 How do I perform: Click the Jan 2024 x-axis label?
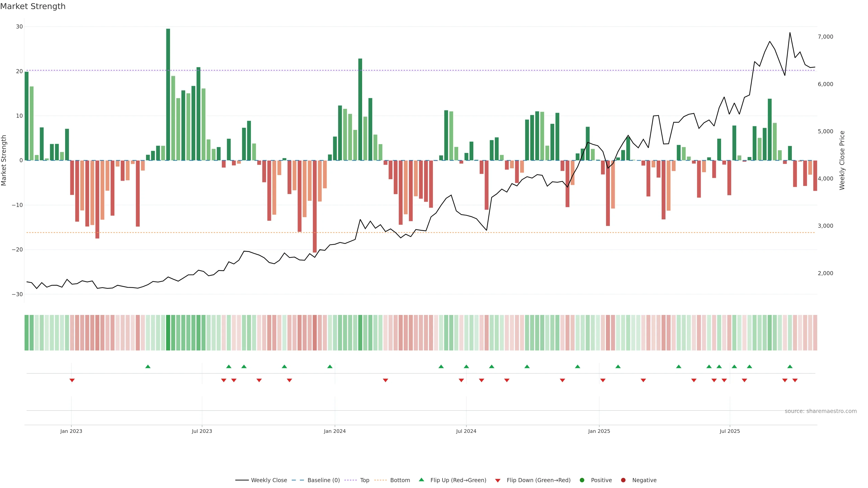(335, 431)
